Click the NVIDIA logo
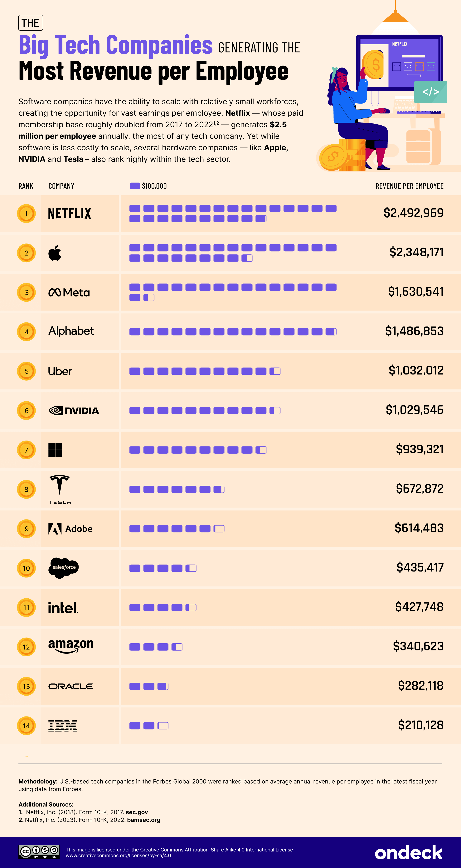 click(x=74, y=411)
